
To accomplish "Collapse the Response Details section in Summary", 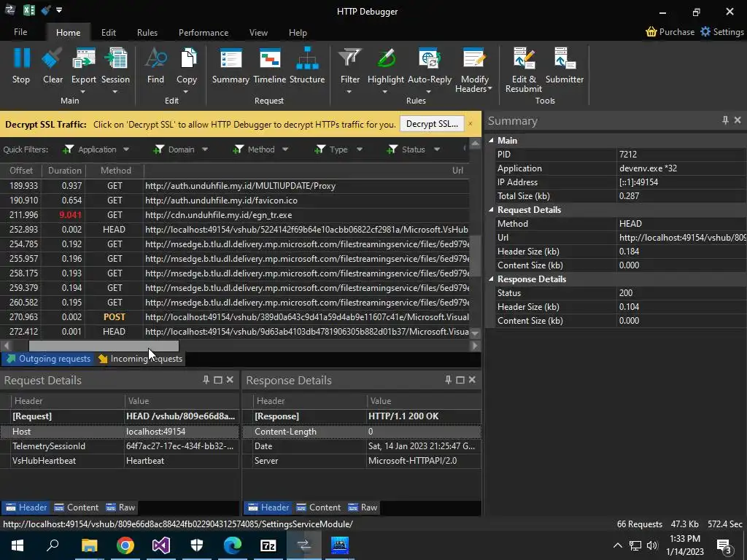I will (491, 279).
